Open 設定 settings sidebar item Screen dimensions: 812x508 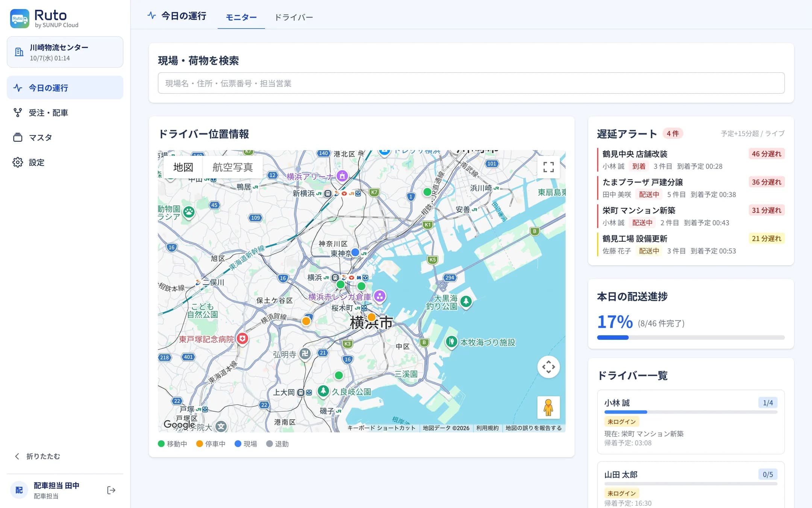pyautogui.click(x=65, y=162)
